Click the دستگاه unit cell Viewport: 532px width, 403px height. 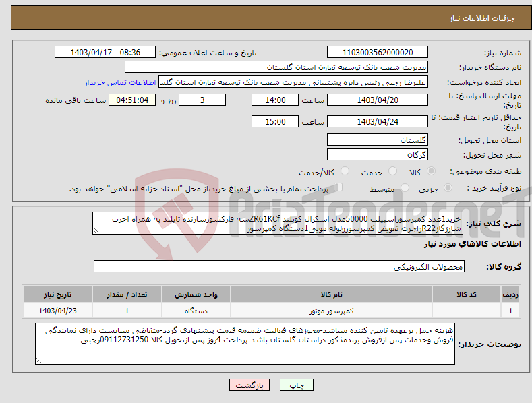pos(196,311)
